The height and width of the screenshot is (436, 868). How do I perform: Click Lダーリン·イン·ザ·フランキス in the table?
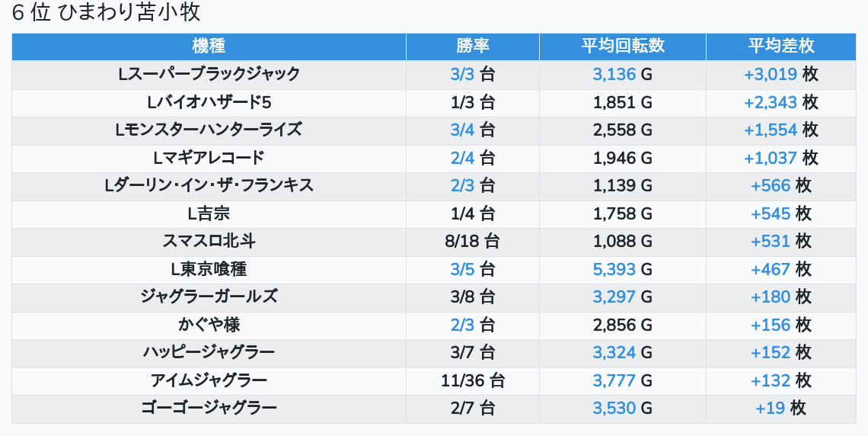pos(209,185)
